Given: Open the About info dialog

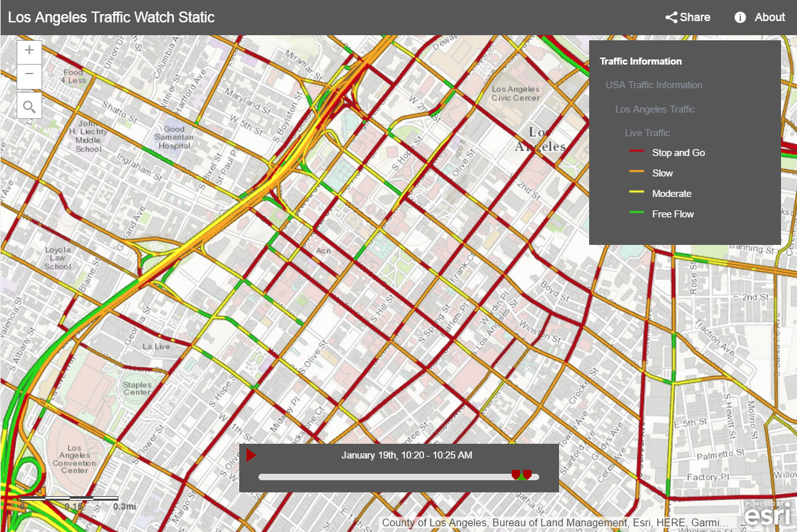Looking at the screenshot, I should point(759,17).
